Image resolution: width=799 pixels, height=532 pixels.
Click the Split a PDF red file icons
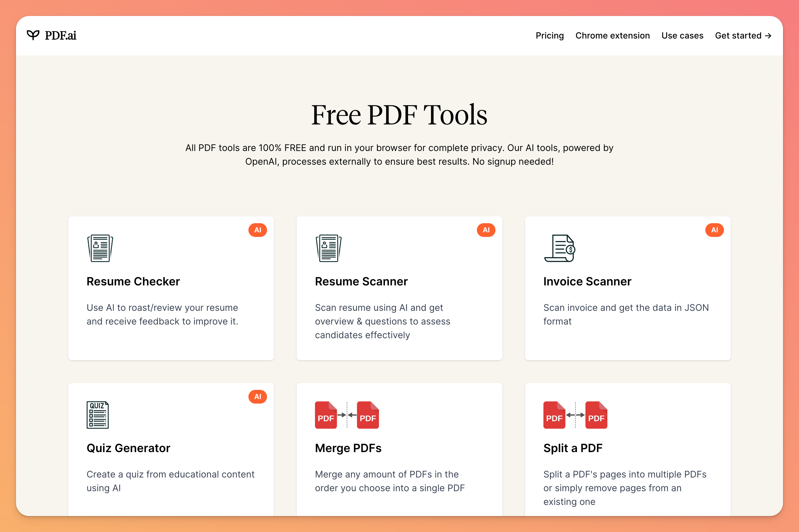click(575, 415)
